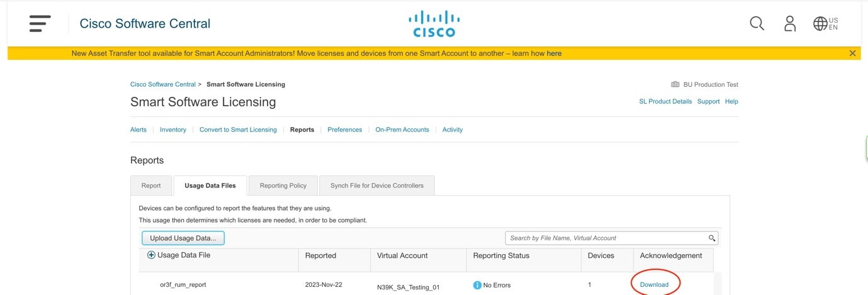
Task: Select the or3f_rum_report file name
Action: [183, 285]
